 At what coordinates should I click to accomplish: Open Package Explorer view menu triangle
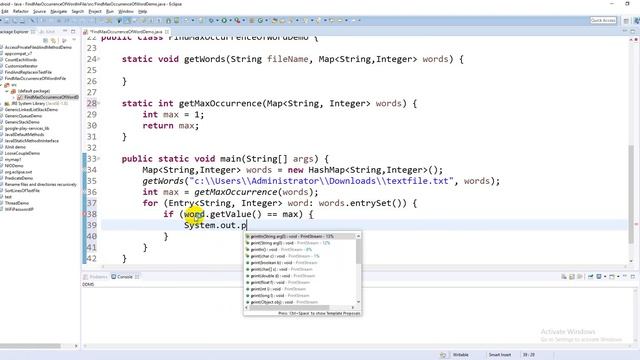[x=74, y=40]
